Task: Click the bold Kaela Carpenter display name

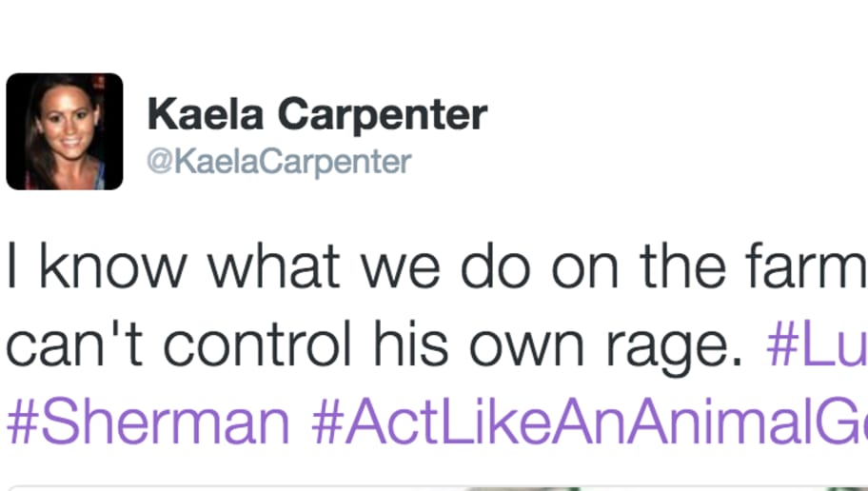Action: coord(317,114)
